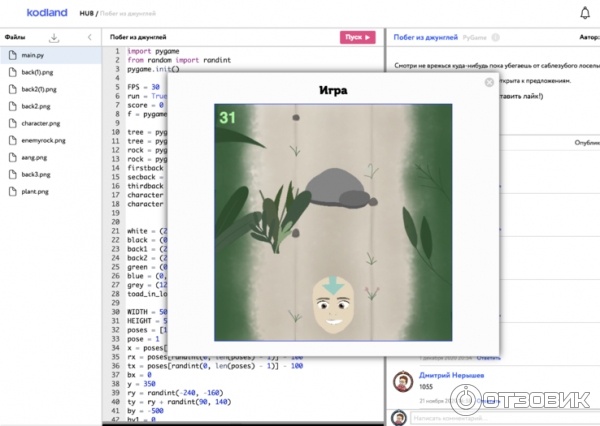Download project files with the download icon

(x=53, y=37)
